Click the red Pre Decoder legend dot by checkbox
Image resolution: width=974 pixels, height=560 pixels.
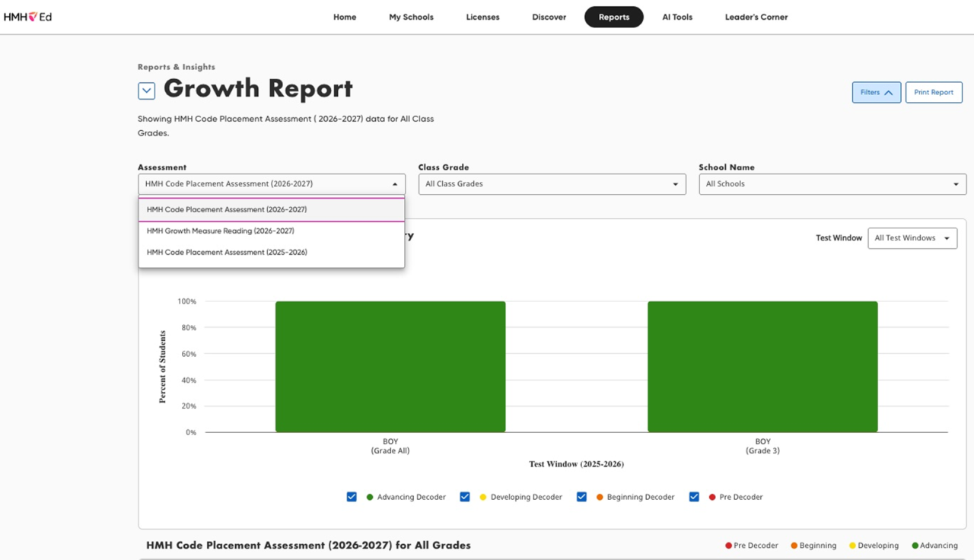coord(712,497)
